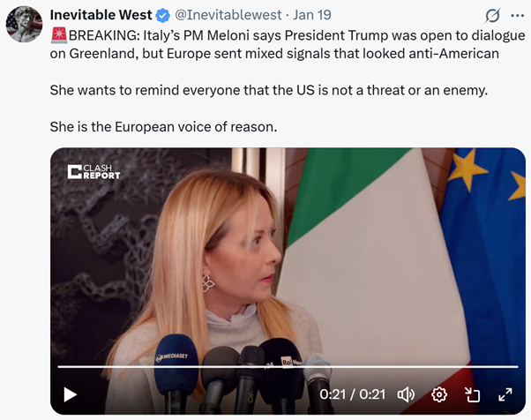The height and width of the screenshot is (420, 531).
Task: Open the Inevitable West display name
Action: pos(101,15)
